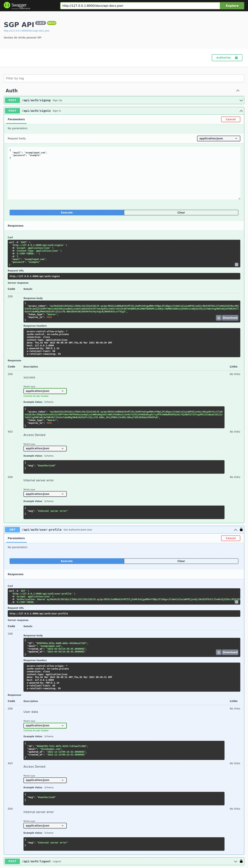The image size is (248, 868).
Task: Show Schema for user-profile Access Denied response
Action: tap(49, 788)
